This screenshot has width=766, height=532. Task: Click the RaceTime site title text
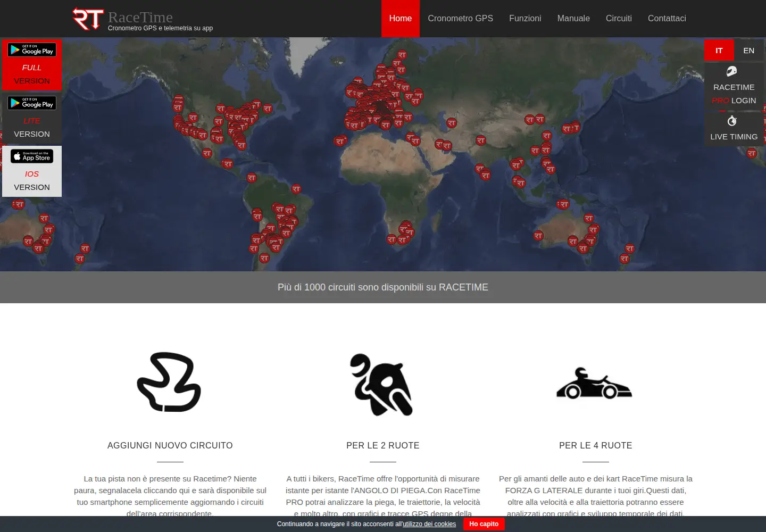coord(140,17)
